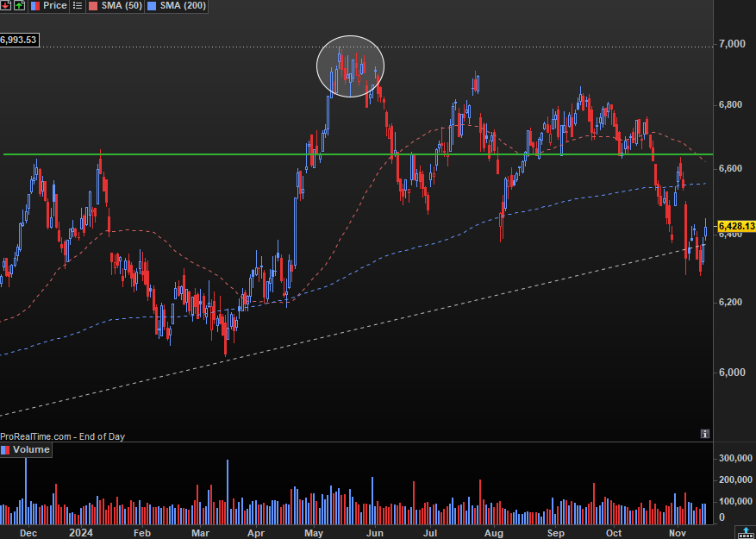Image resolution: width=756 pixels, height=539 pixels.
Task: Click the blue-red swatch beside Price
Action: tap(36, 6)
